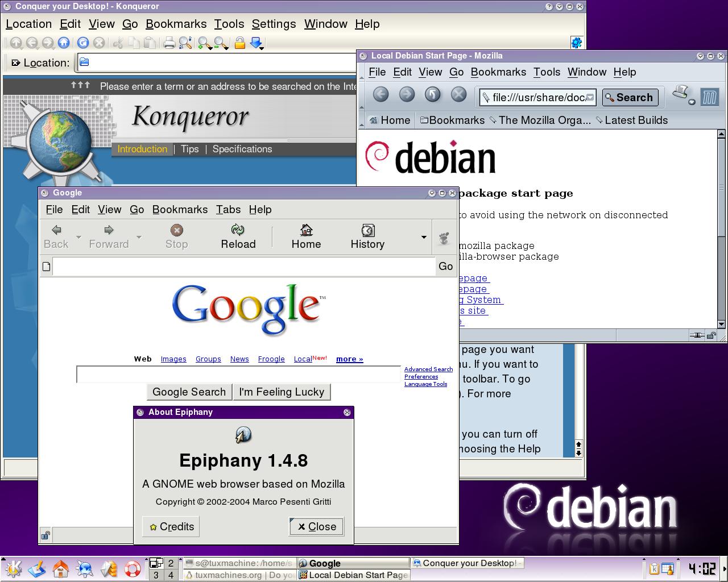
Task: Click The Mozilla Orga... bookmark in Mozilla
Action: point(540,120)
